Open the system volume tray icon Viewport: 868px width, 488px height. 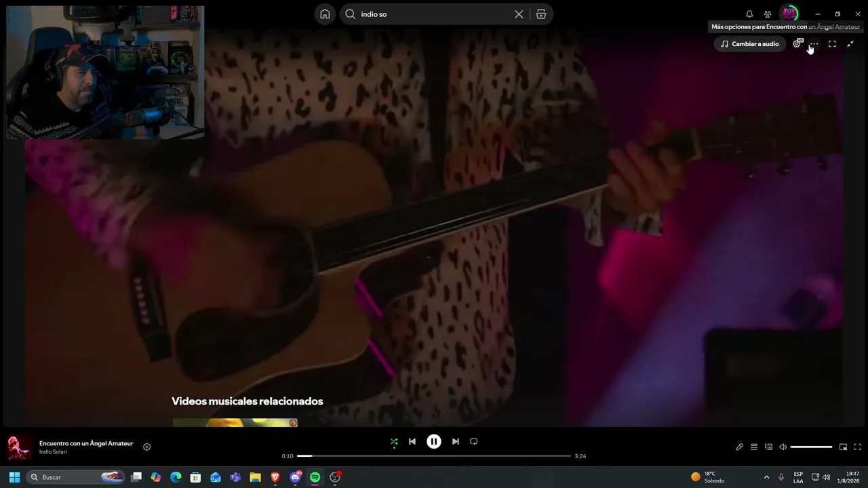point(826,477)
